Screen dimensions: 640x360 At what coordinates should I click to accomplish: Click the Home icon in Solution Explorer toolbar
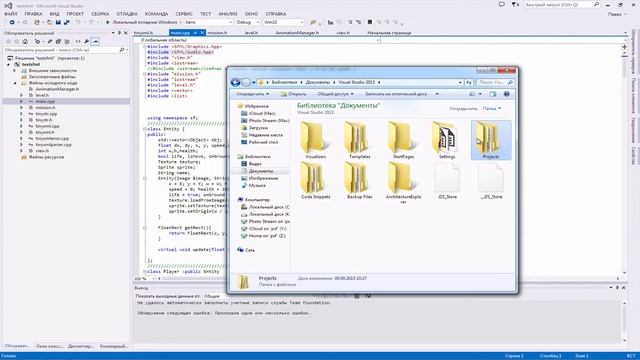click(25, 41)
